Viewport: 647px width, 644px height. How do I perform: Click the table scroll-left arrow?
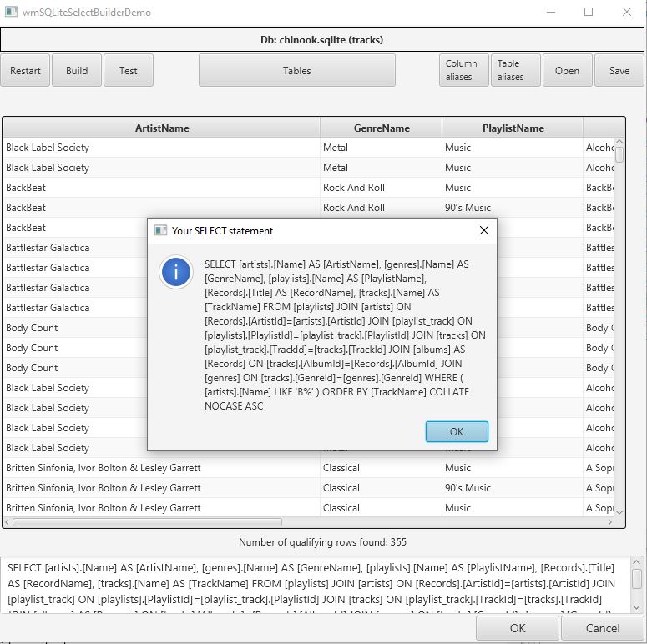point(7,522)
